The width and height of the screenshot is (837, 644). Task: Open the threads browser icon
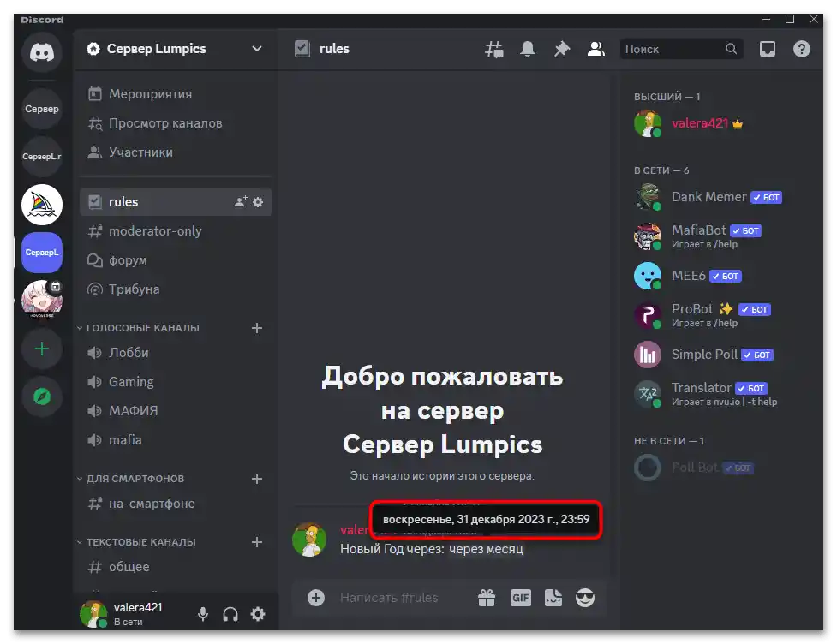coord(493,49)
